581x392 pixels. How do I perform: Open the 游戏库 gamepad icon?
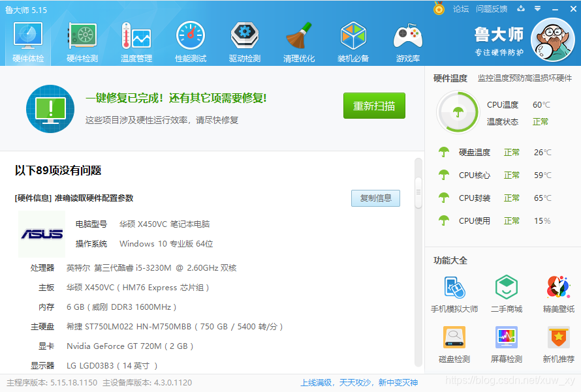407,42
